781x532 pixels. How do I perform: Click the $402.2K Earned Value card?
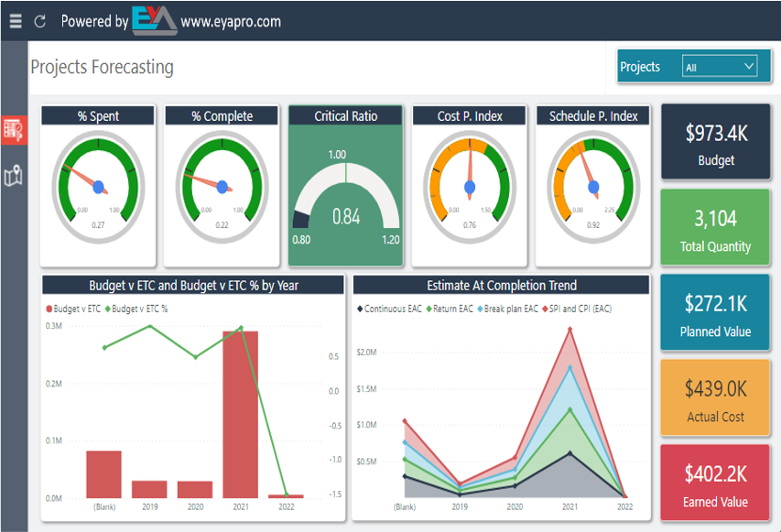(715, 483)
